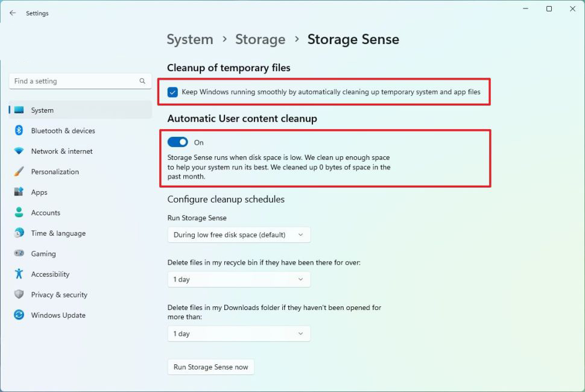Click the Find a setting search box
This screenshot has height=392, width=585.
(75, 81)
